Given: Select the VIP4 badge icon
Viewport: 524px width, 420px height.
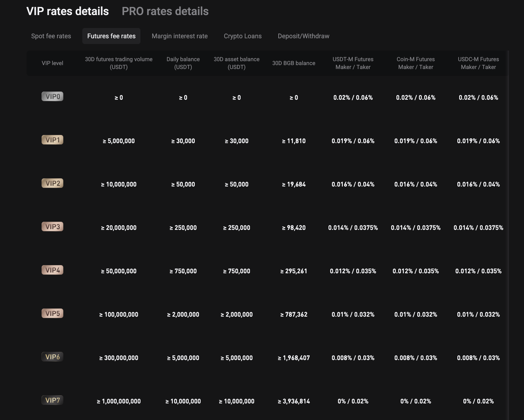Looking at the screenshot, I should [52, 270].
